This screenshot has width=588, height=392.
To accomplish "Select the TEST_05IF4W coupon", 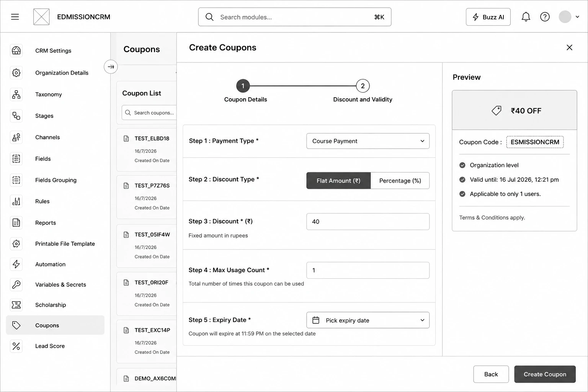I will click(x=147, y=246).
